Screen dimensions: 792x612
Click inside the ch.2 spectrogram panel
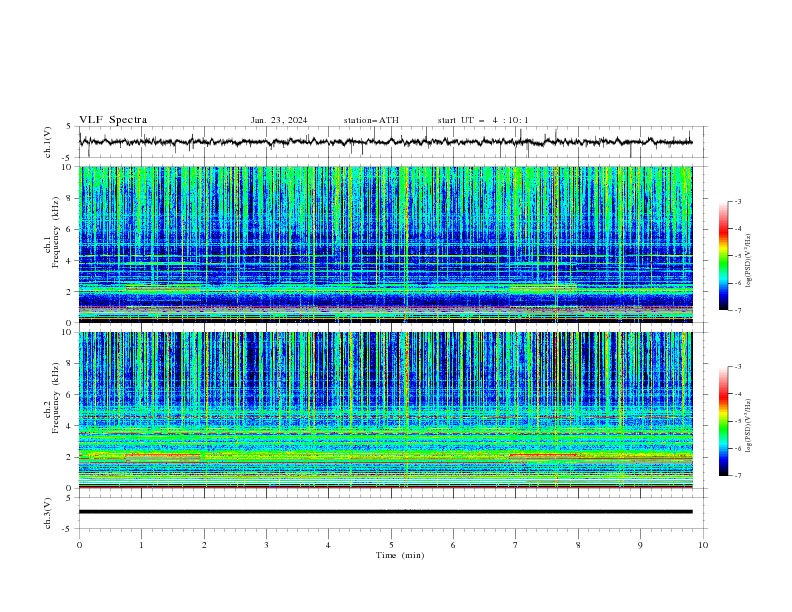[x=385, y=410]
